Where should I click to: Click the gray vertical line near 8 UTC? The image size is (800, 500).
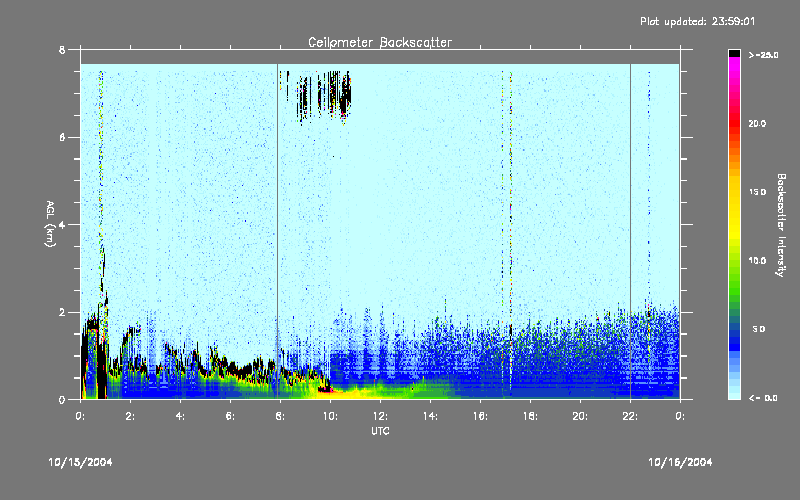coord(278,231)
